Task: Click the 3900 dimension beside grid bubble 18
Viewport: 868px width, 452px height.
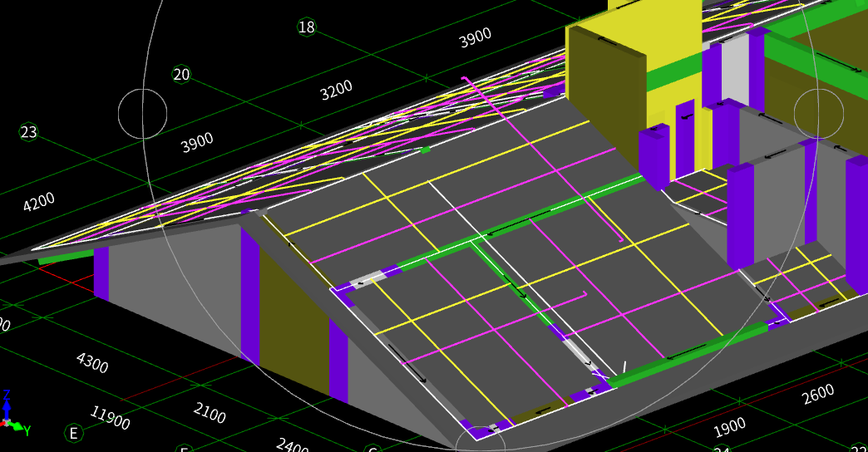Action: click(x=475, y=37)
